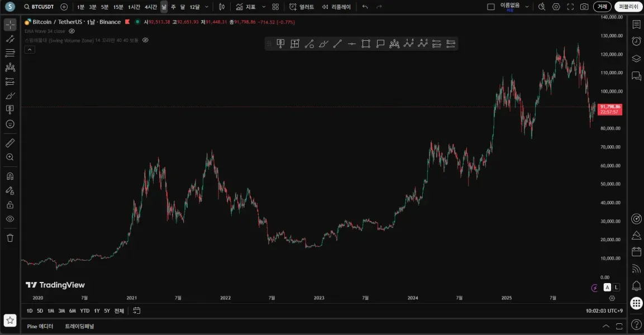Open economic calendar in right sidebar

pyautogui.click(x=636, y=252)
